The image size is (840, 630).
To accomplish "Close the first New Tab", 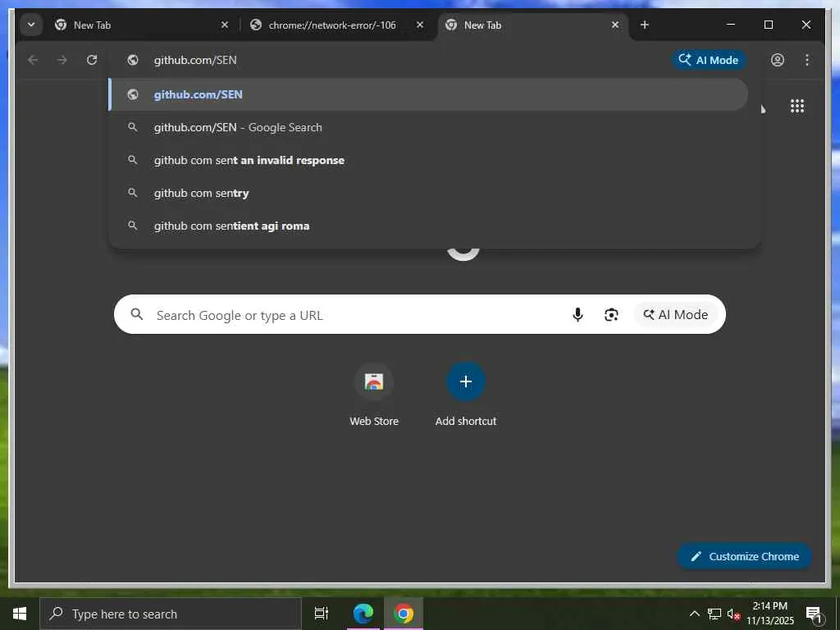I will coord(225,25).
